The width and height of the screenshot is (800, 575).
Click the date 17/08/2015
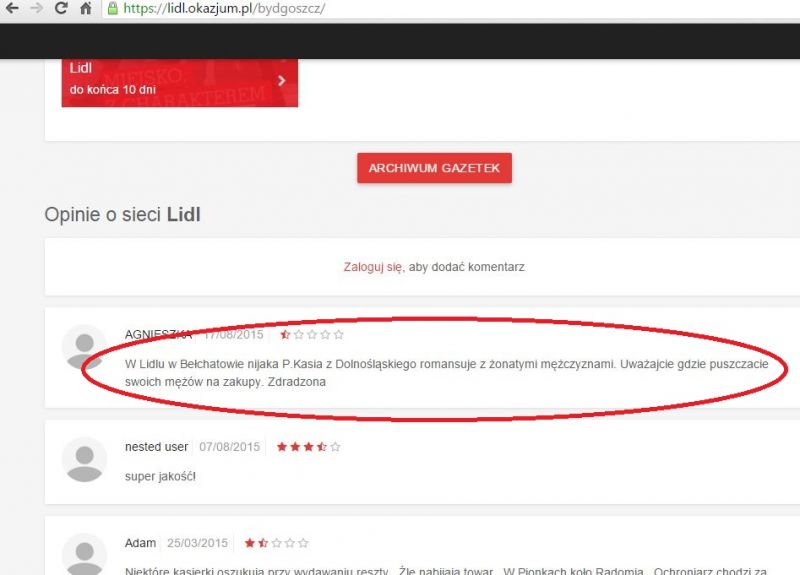point(234,335)
